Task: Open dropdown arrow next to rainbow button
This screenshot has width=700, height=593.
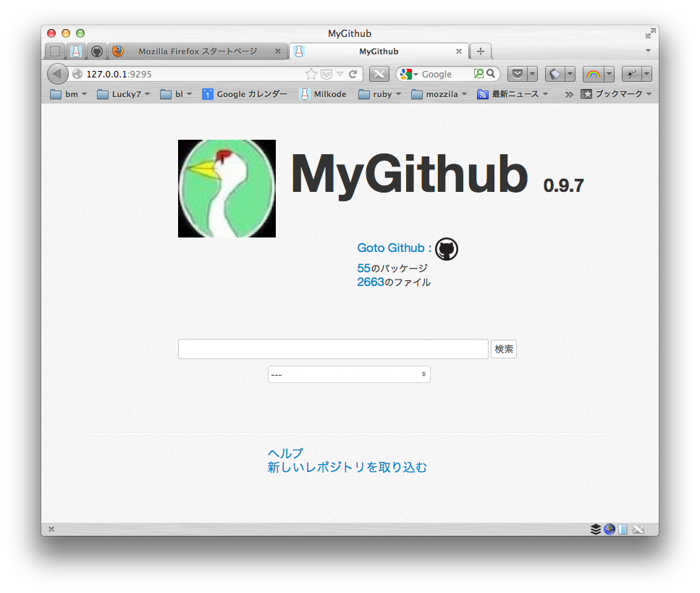Action: (x=609, y=74)
